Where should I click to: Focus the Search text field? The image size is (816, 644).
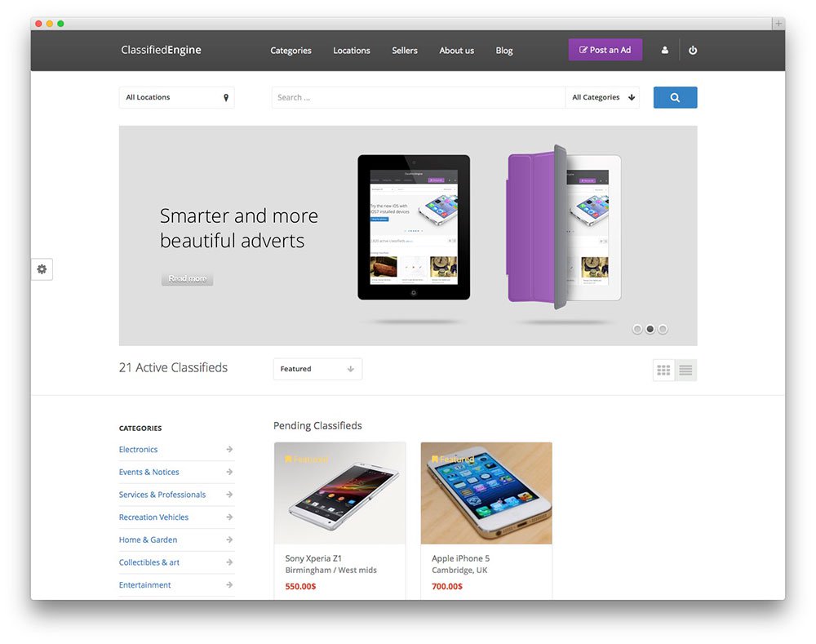coord(419,97)
